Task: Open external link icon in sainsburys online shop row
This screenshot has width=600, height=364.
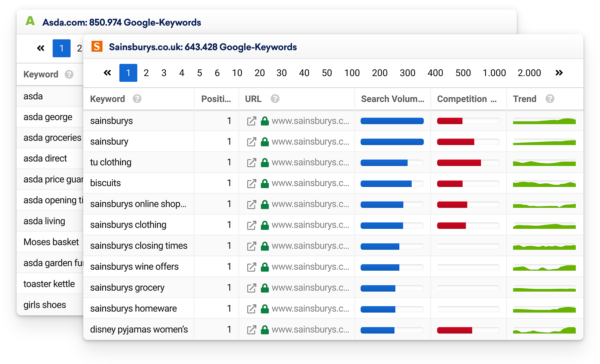Action: pos(251,204)
